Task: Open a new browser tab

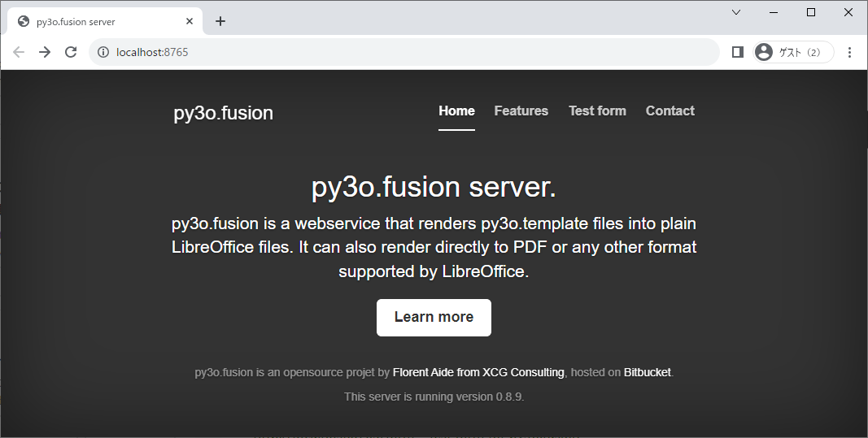Action: pyautogui.click(x=220, y=21)
